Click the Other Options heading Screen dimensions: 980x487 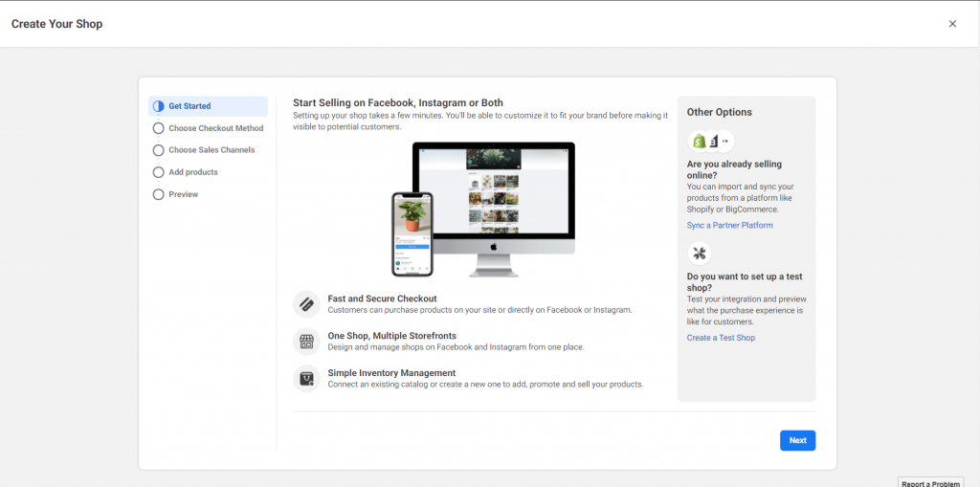pyautogui.click(x=720, y=113)
